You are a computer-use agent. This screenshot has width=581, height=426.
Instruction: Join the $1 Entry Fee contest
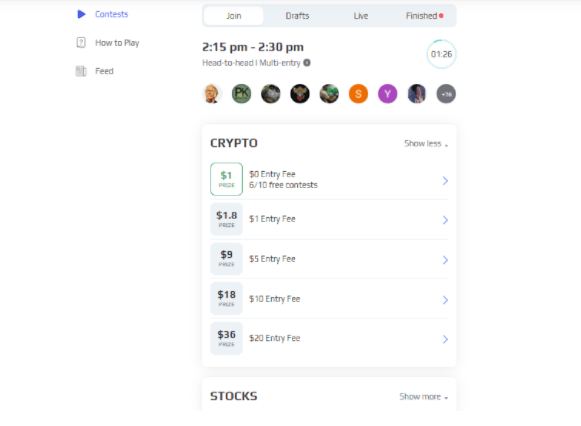point(329,219)
